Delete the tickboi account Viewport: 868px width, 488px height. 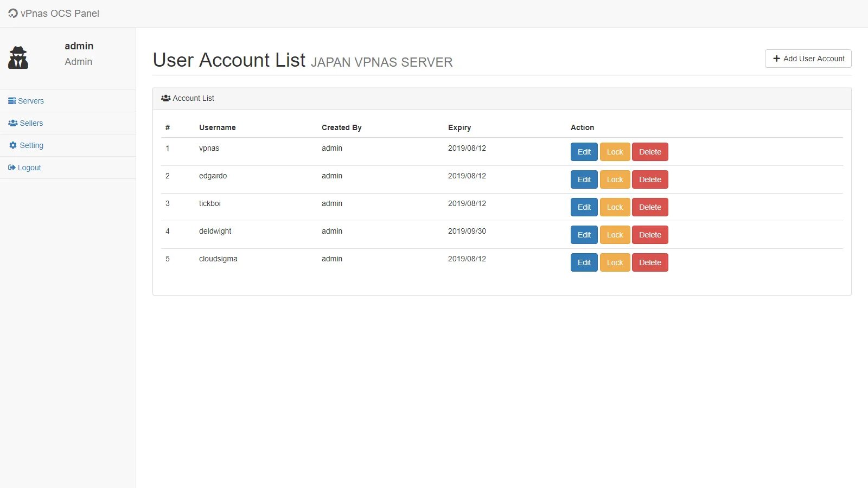point(650,207)
